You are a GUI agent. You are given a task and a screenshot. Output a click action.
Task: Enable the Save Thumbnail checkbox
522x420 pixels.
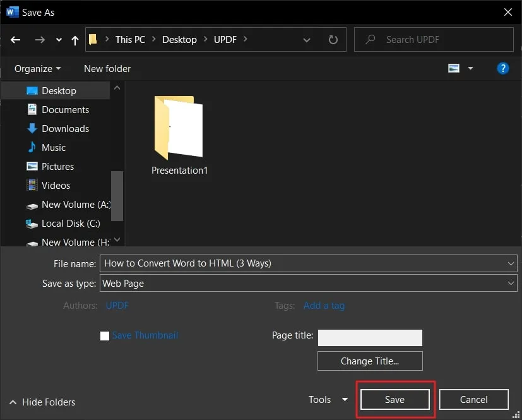105,336
